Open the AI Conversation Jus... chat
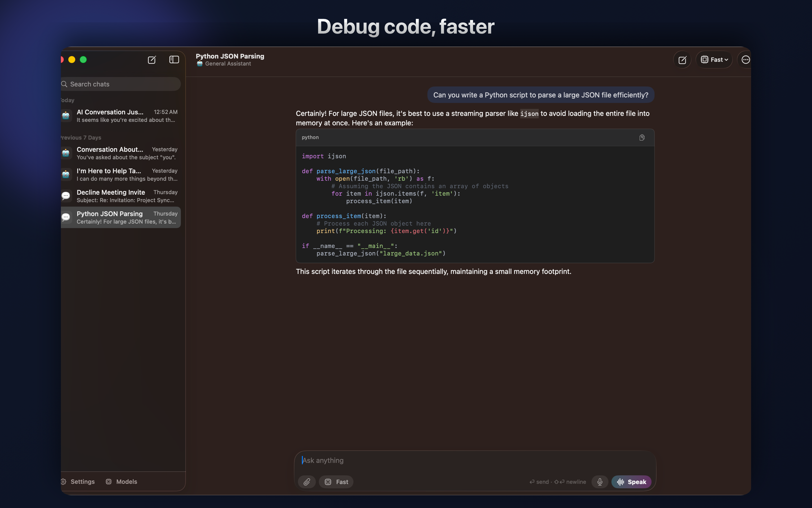The image size is (812, 508). click(x=120, y=116)
